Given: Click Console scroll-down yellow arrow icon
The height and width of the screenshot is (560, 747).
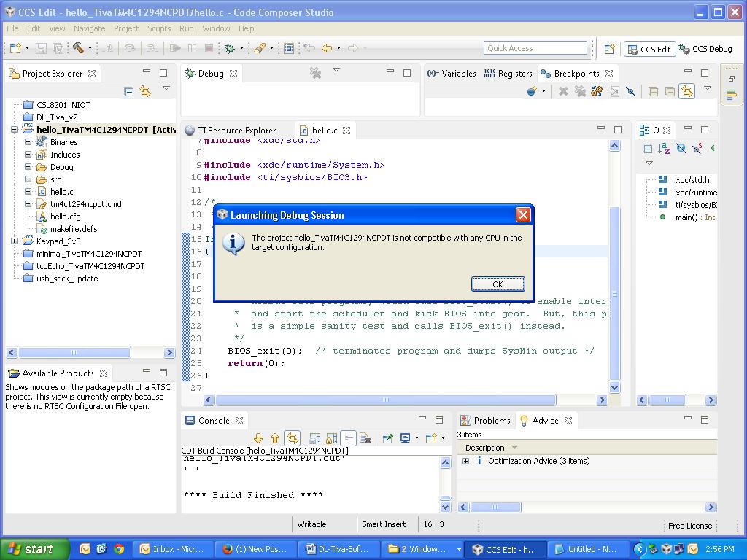Looking at the screenshot, I should pyautogui.click(x=258, y=438).
